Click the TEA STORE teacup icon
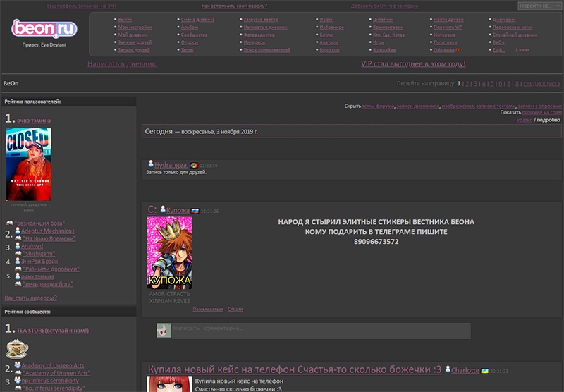 point(17,348)
